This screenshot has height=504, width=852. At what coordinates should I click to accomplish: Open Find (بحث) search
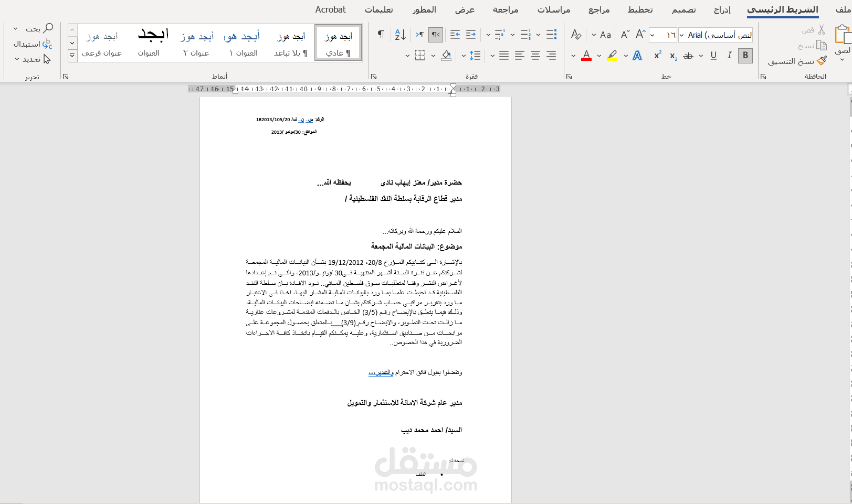click(x=40, y=28)
